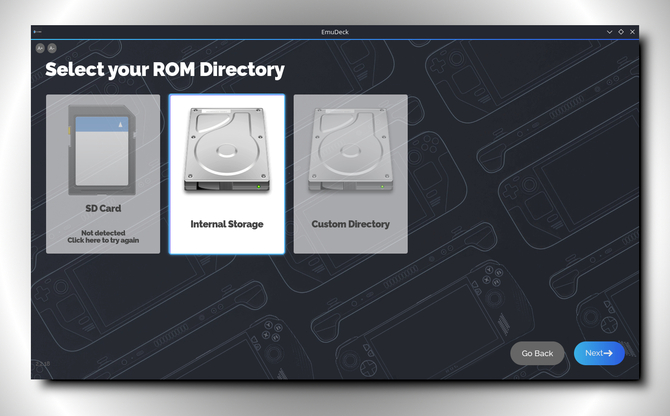
Task: Decrease font size with A- button
Action: click(52, 48)
